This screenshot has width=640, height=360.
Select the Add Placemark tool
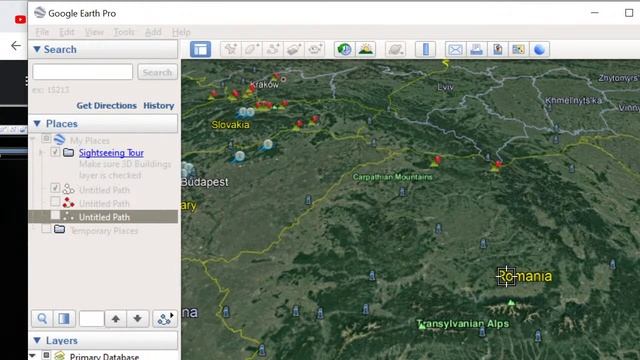coord(231,49)
